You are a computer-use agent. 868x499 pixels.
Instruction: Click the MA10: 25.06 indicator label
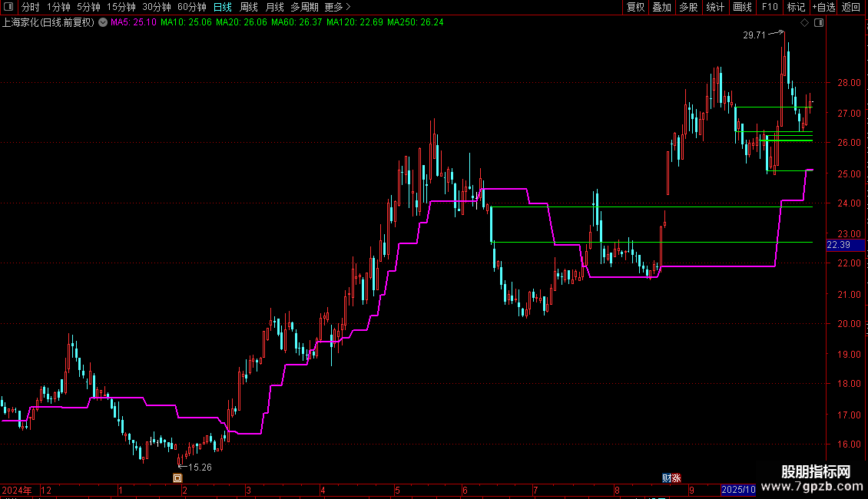click(x=186, y=22)
